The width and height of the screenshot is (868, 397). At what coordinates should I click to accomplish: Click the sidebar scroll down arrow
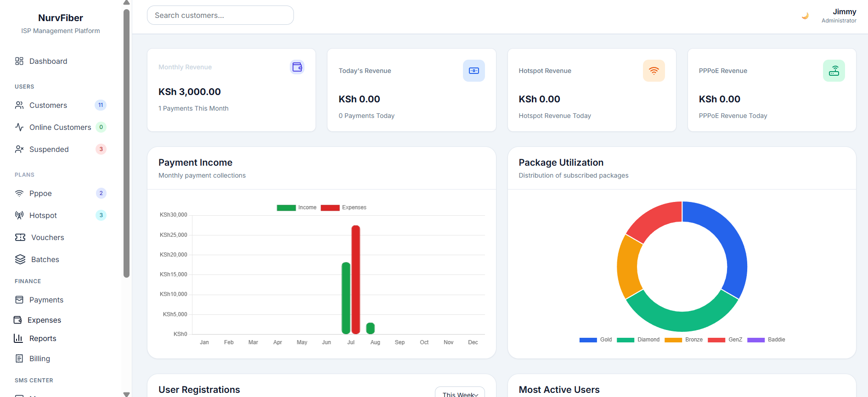[126, 394]
